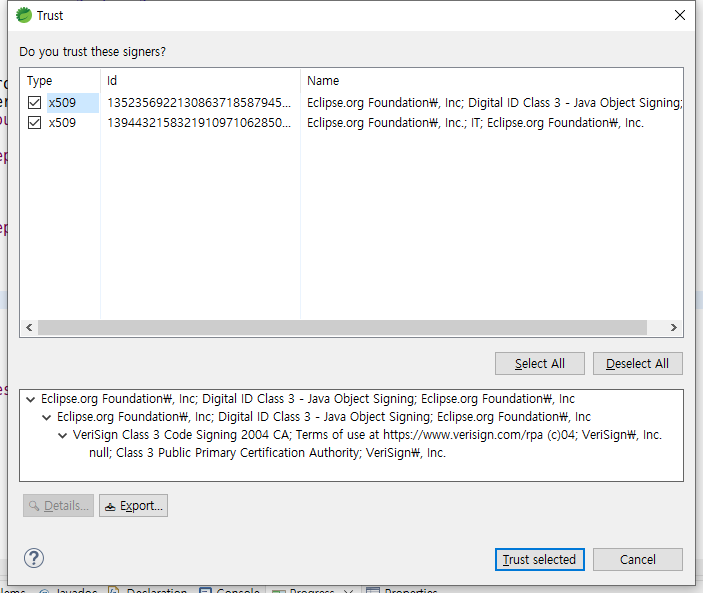Screen dimensions: 703x593
Task: Select the Id cell starting with 13944321
Action: 199,122
